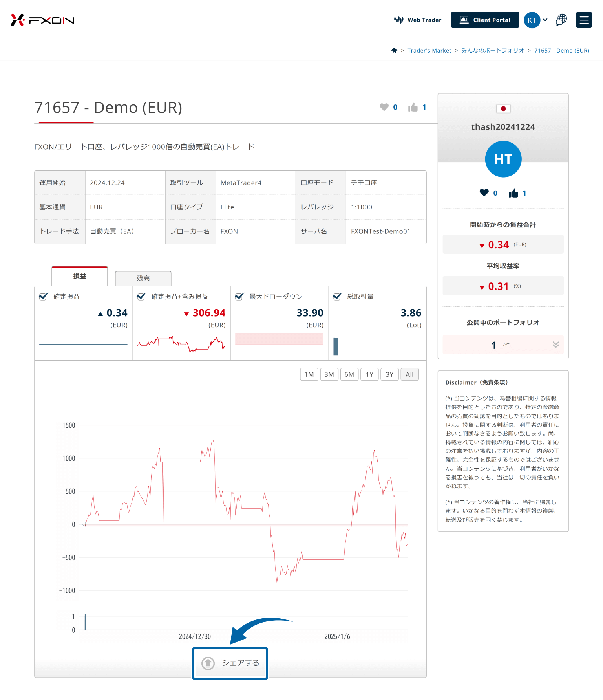Click the 306.94 profit value

[x=209, y=313]
